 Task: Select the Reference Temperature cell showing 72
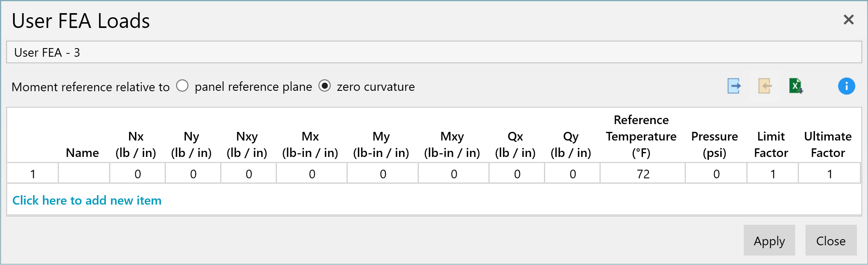[x=643, y=173]
